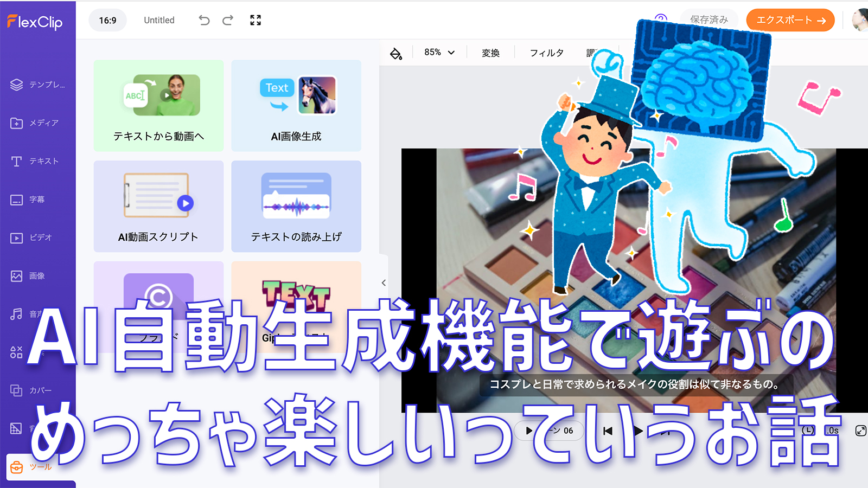Toggle fullscreen preview icon
Screen dimensions: 868x488
pyautogui.click(x=256, y=20)
